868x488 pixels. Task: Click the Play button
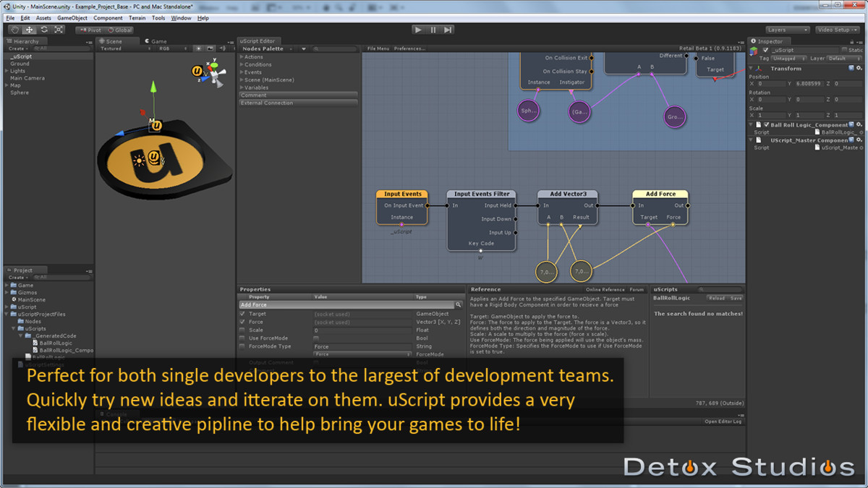pyautogui.click(x=418, y=30)
